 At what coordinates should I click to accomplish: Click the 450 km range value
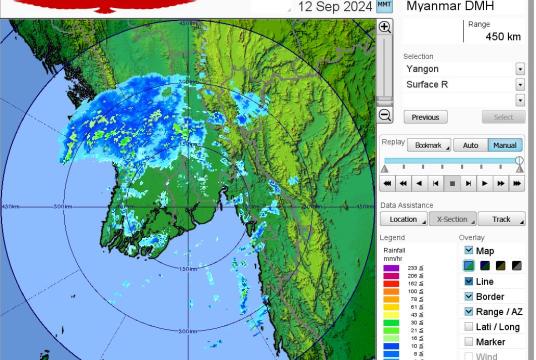click(503, 37)
